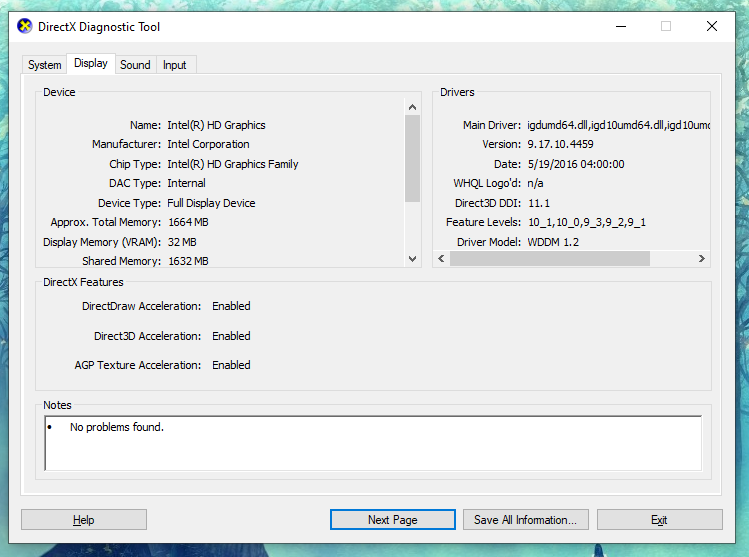Click total memory value '1664 MB'
This screenshot has width=749, height=557.
coord(188,222)
